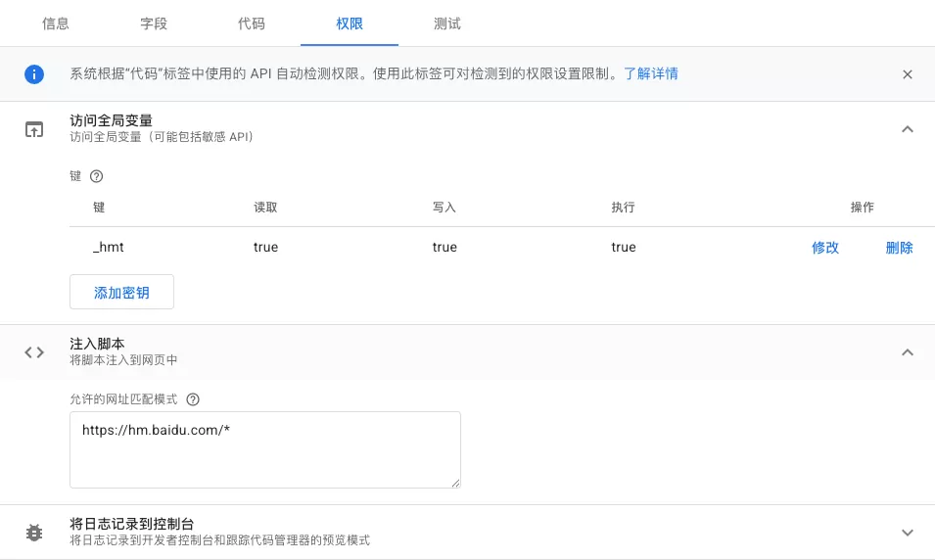Click the 注入脚本 code brackets icon
935x560 pixels.
coord(34,352)
